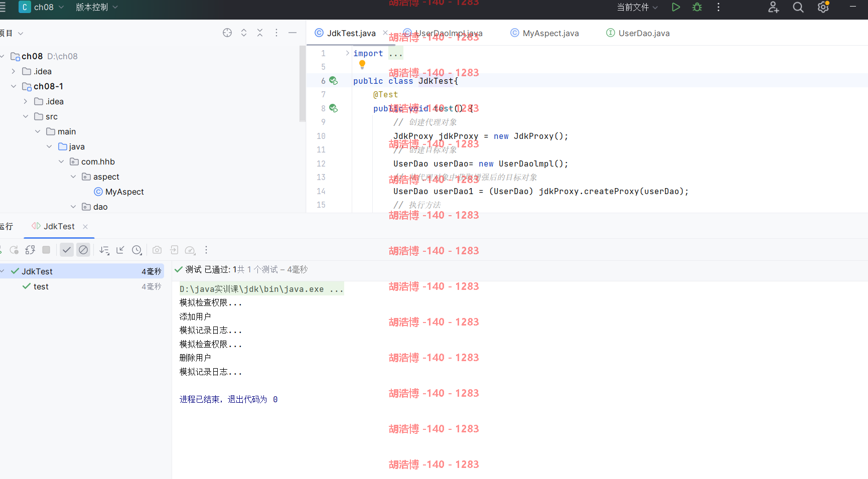Click the java.exe command line in console
Screen dimensions: 868x479
(261, 289)
